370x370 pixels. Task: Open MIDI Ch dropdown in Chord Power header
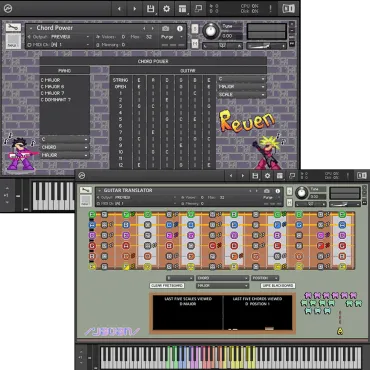point(58,45)
